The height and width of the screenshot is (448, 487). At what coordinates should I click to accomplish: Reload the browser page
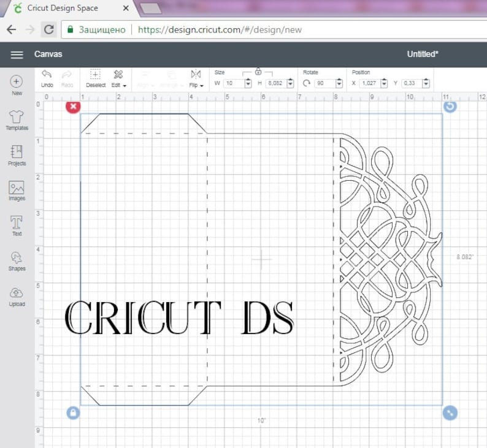(49, 30)
